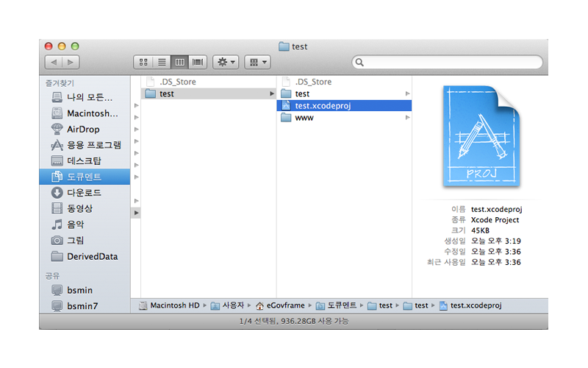Switch to list view mode

point(162,63)
